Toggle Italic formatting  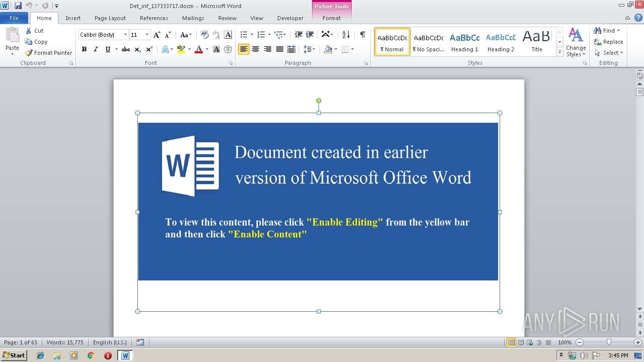click(96, 49)
